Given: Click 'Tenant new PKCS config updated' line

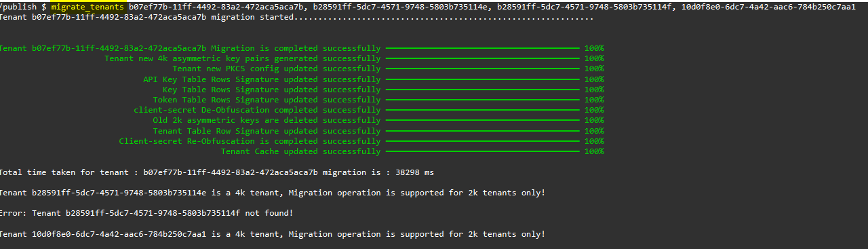Looking at the screenshot, I should (x=277, y=69).
